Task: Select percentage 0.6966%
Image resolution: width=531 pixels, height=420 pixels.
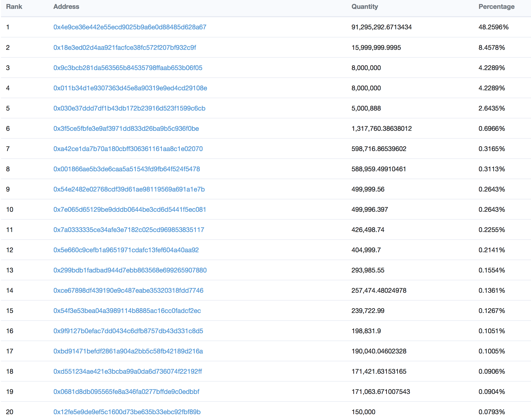Action: (x=492, y=129)
